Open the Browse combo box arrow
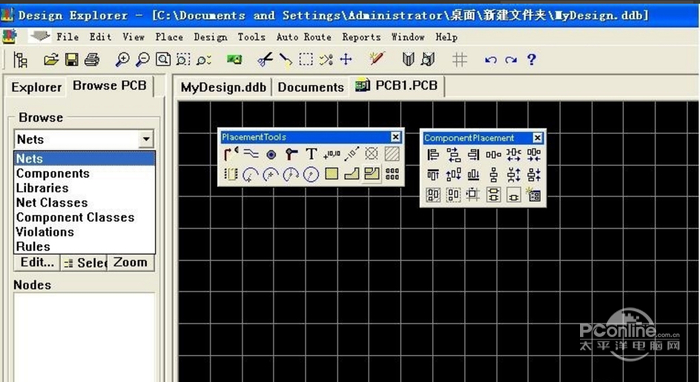700x382 pixels. click(x=146, y=139)
